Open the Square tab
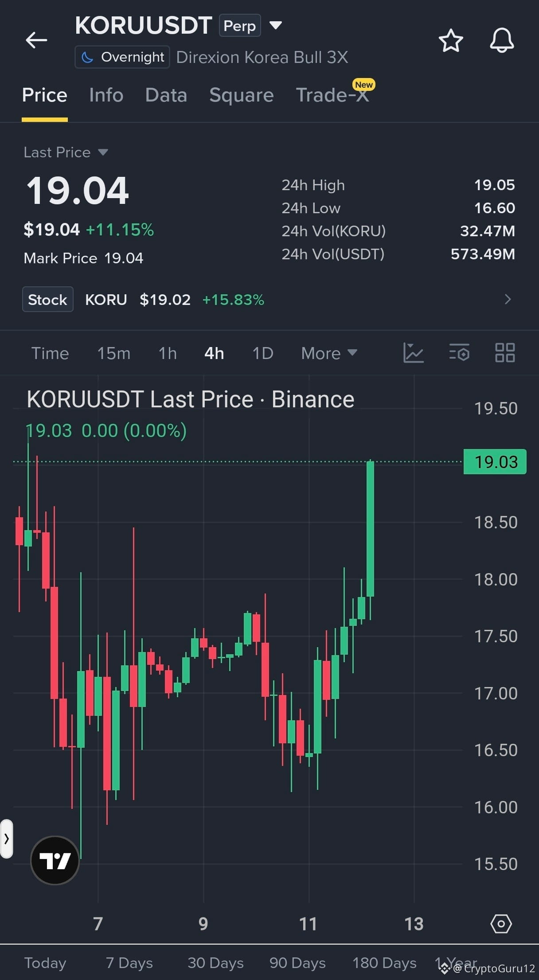The height and width of the screenshot is (980, 539). [242, 95]
